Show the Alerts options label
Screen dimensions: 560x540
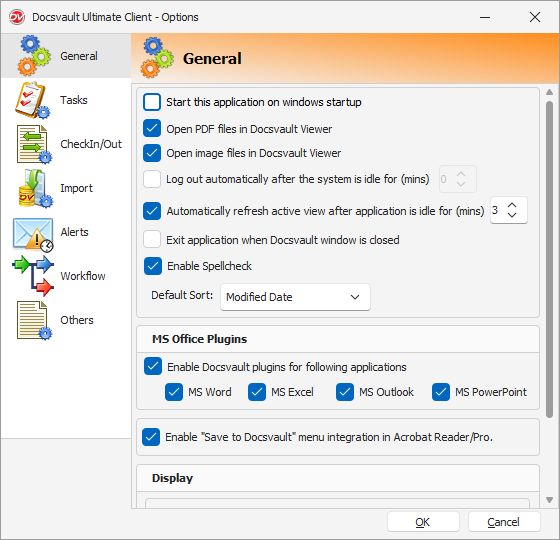coord(74,232)
